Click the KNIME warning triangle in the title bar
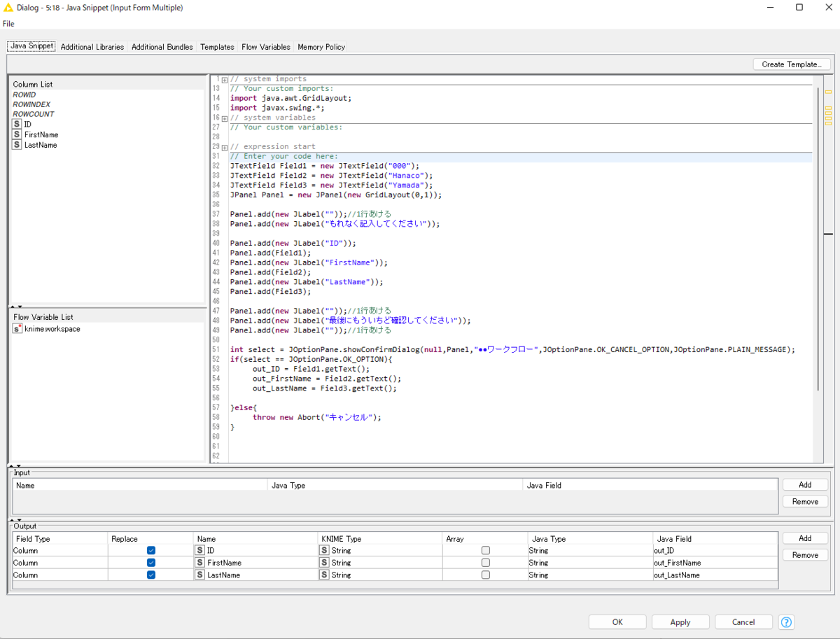 point(8,7)
